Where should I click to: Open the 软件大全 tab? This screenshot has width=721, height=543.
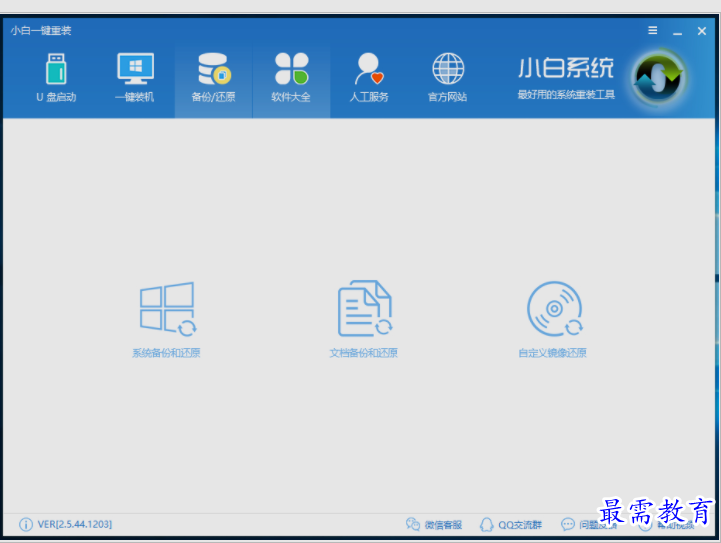point(291,79)
